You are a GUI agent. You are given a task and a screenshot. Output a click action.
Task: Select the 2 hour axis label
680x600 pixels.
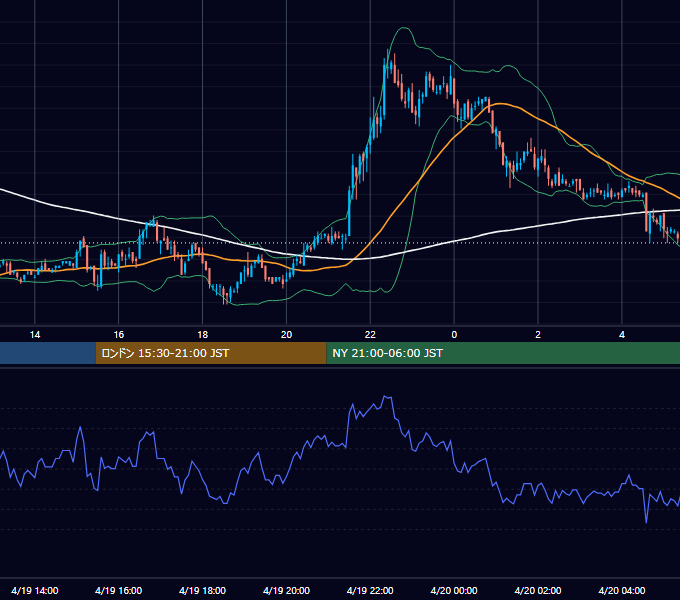538,335
